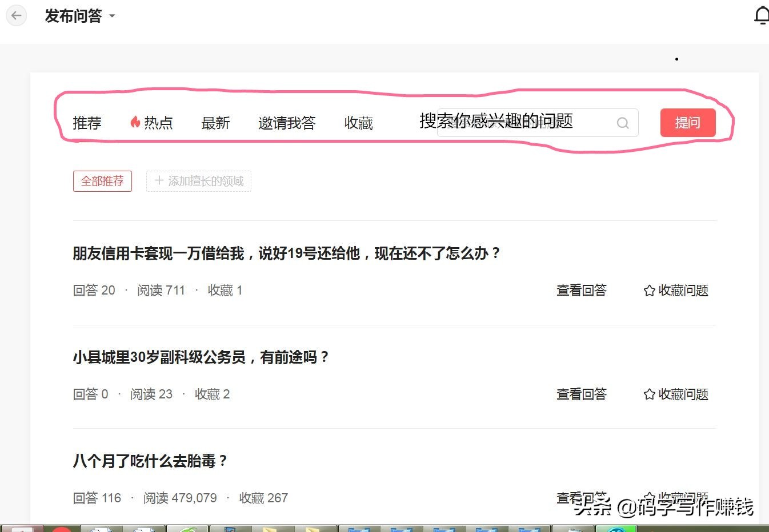Toggle the 全部推荐 filter tag

tap(102, 181)
